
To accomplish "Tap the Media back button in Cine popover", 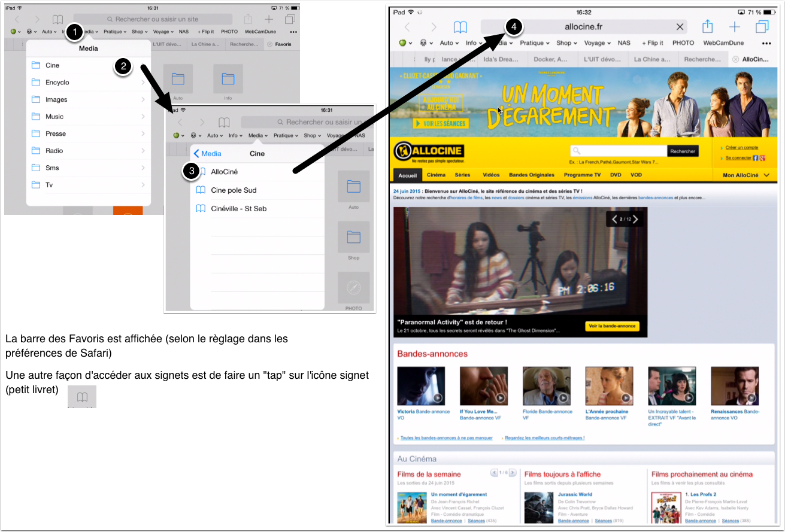I will 208,154.
